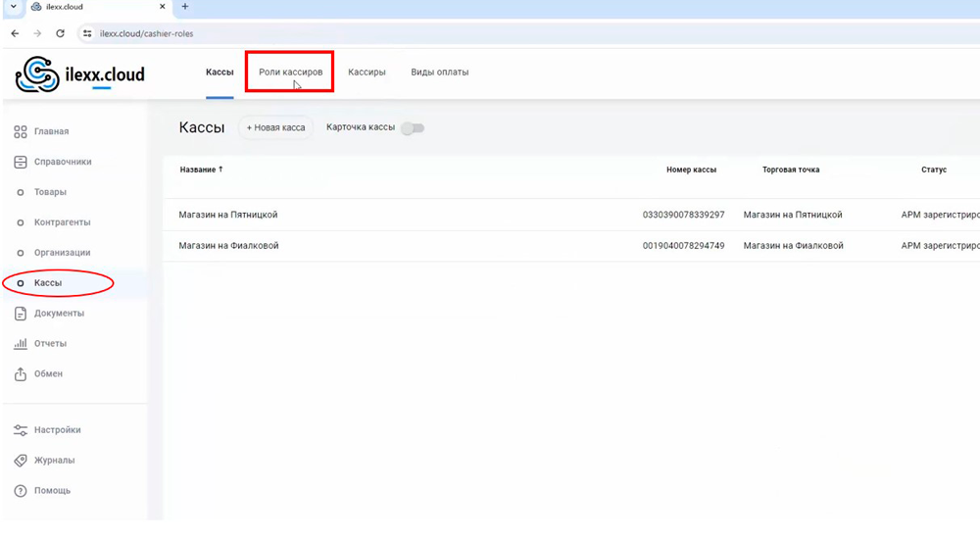The width and height of the screenshot is (980, 539).
Task: Open the browser tab list chevron
Action: point(13,7)
